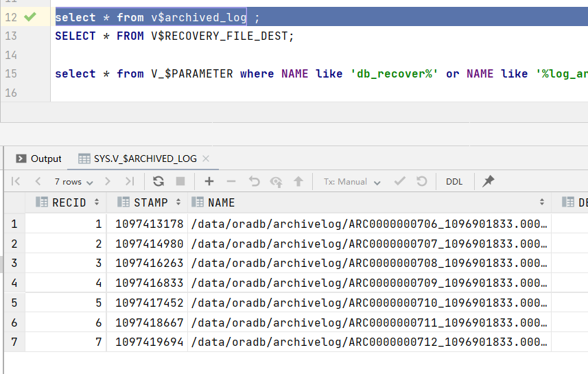Click the NAME column header
The image size is (588, 374).
point(369,202)
